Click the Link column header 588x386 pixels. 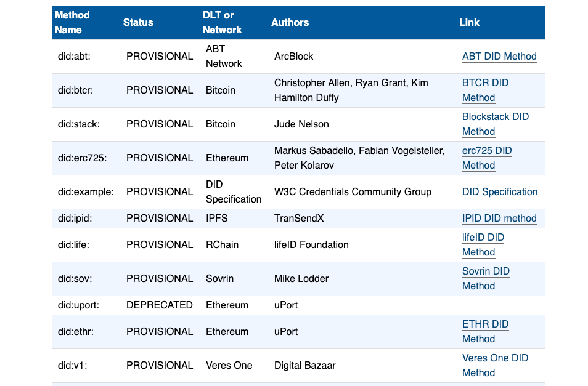click(x=469, y=22)
